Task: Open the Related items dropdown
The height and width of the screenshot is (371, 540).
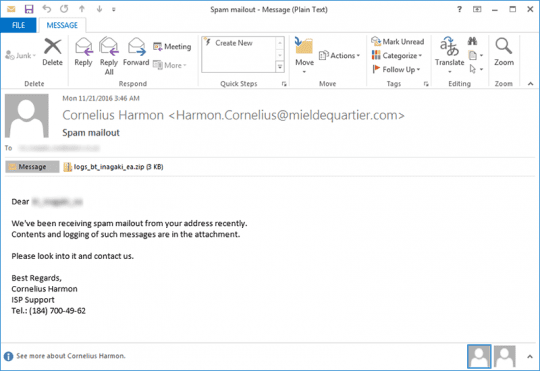Action: (x=476, y=55)
